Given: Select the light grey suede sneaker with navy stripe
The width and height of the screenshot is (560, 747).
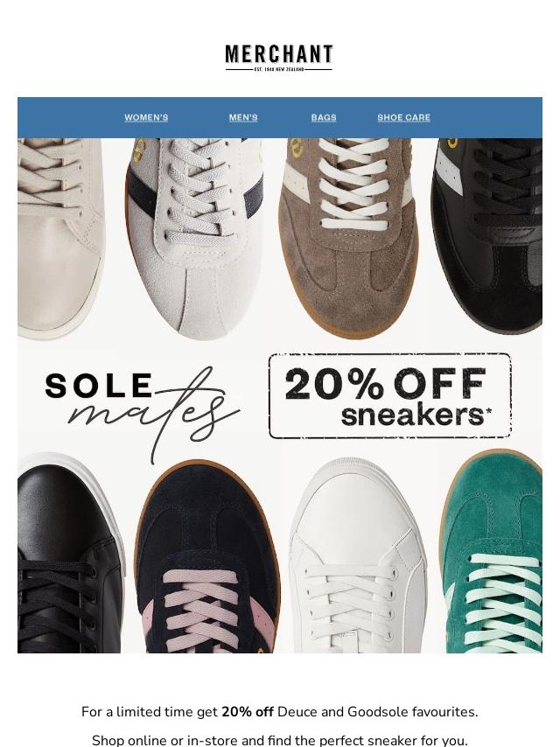Looking at the screenshot, I should coord(196,238).
